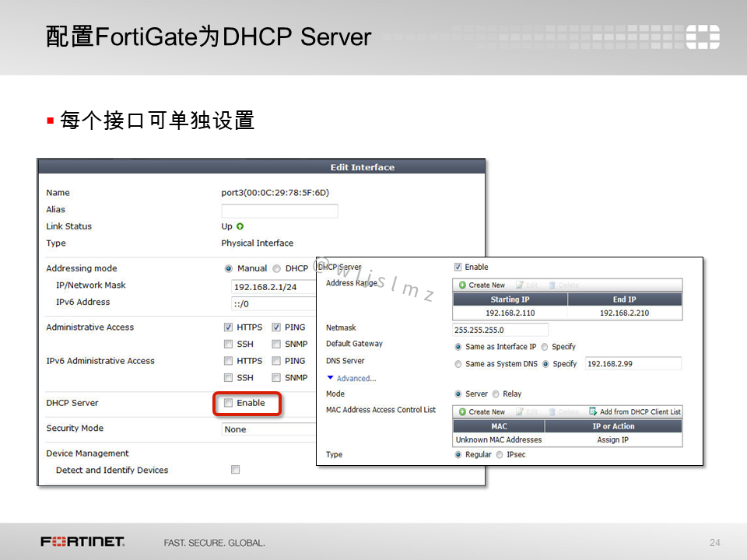This screenshot has width=747, height=560.
Task: Click the Starting IP column header
Action: 510,299
